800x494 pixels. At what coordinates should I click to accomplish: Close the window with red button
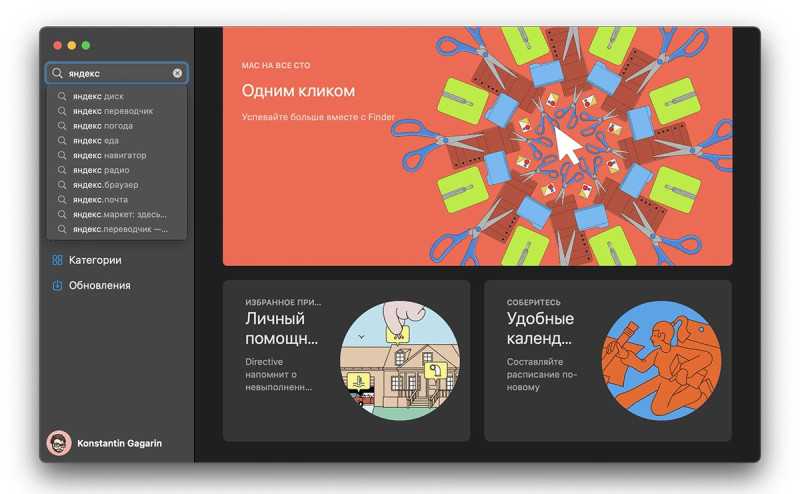click(x=58, y=45)
